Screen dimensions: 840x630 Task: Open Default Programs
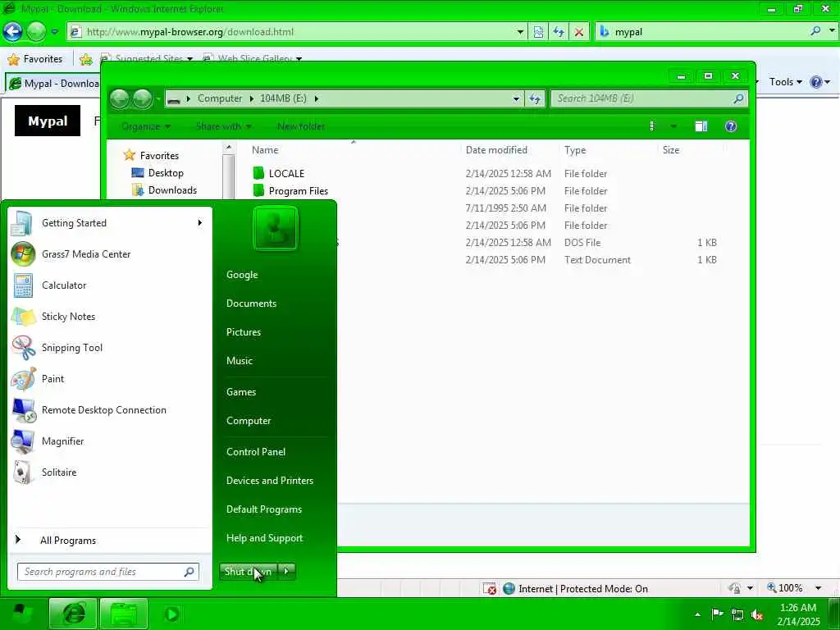point(264,509)
